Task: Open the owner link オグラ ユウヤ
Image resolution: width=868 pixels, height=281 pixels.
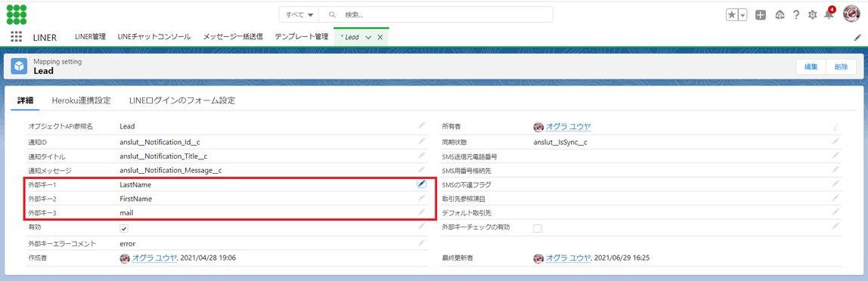Action: tap(568, 127)
